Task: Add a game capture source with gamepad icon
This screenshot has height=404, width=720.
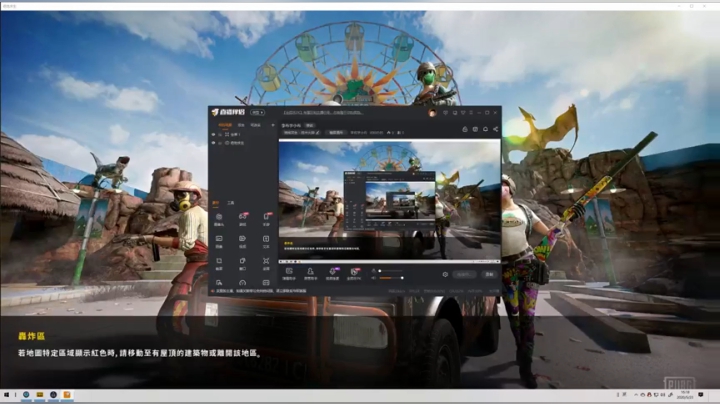Action: click(x=242, y=219)
